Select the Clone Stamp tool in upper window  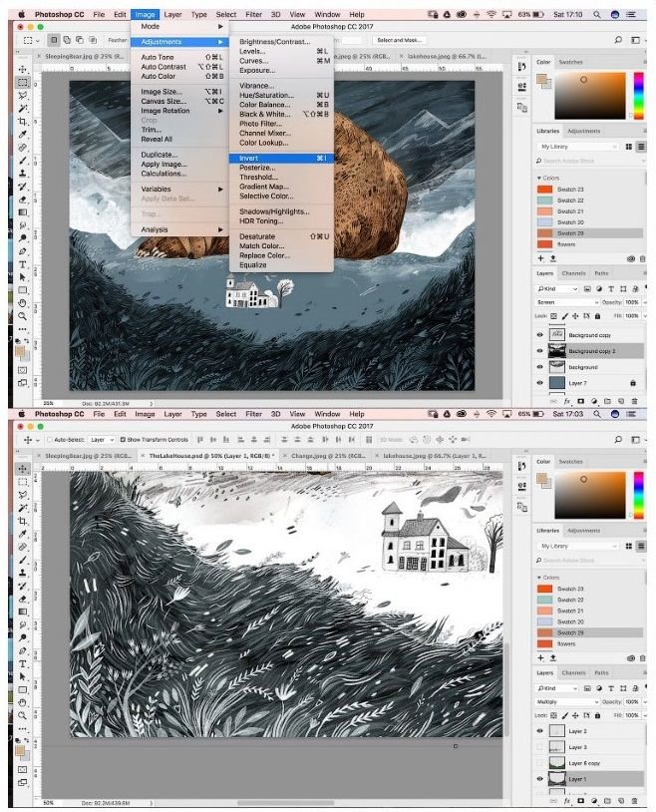click(x=23, y=174)
